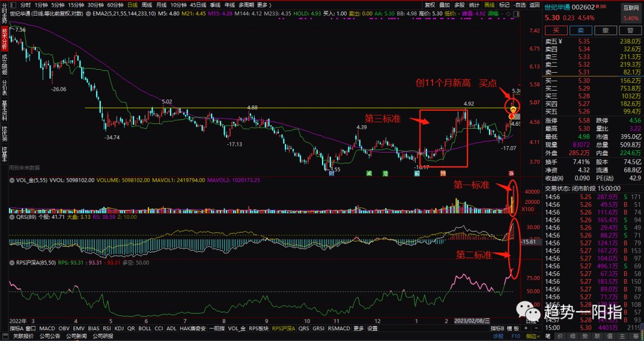Click the 返回 back button
The height and width of the screenshot is (341, 644).
click(534, 5)
